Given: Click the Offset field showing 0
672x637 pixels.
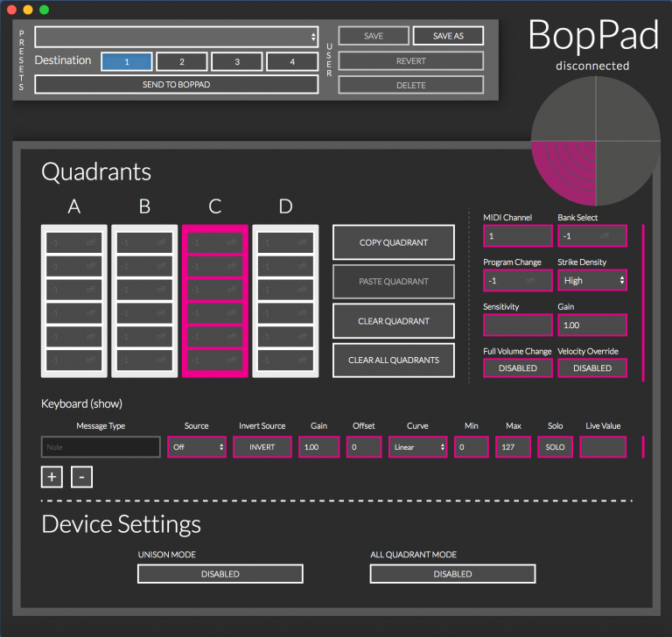Looking at the screenshot, I should pyautogui.click(x=364, y=447).
